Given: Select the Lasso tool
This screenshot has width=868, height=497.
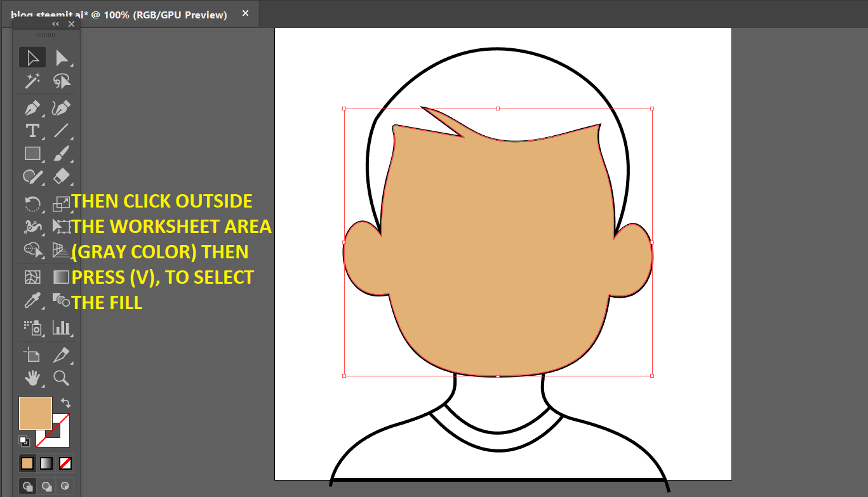Looking at the screenshot, I should point(62,81).
